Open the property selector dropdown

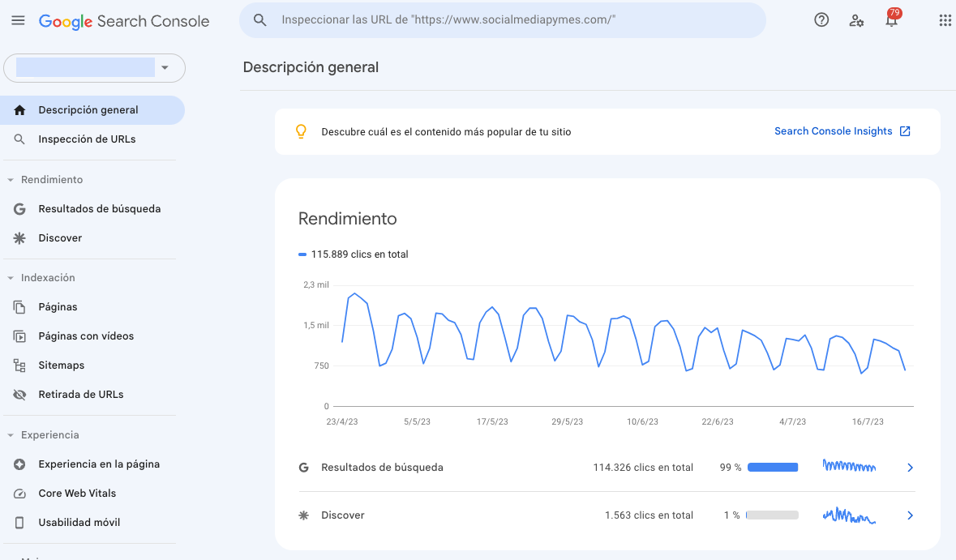coord(165,68)
